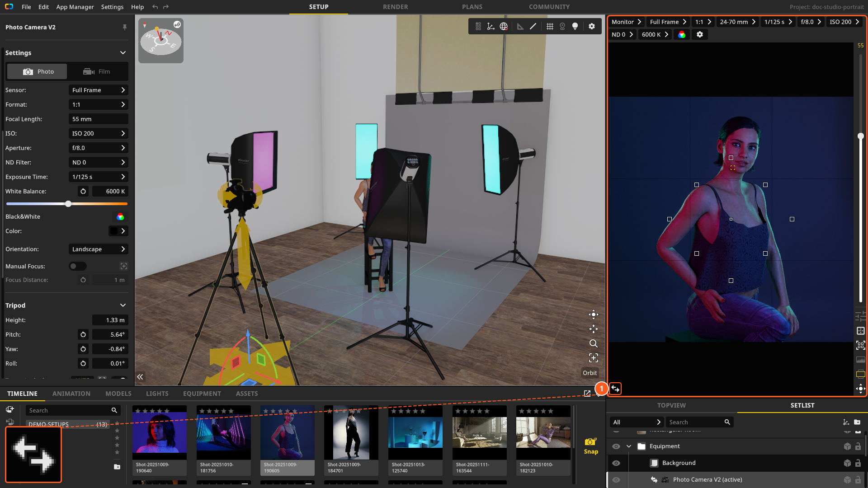Click the zoom magnifier in viewport controls
Image resolution: width=868 pixels, height=488 pixels.
[x=594, y=343]
